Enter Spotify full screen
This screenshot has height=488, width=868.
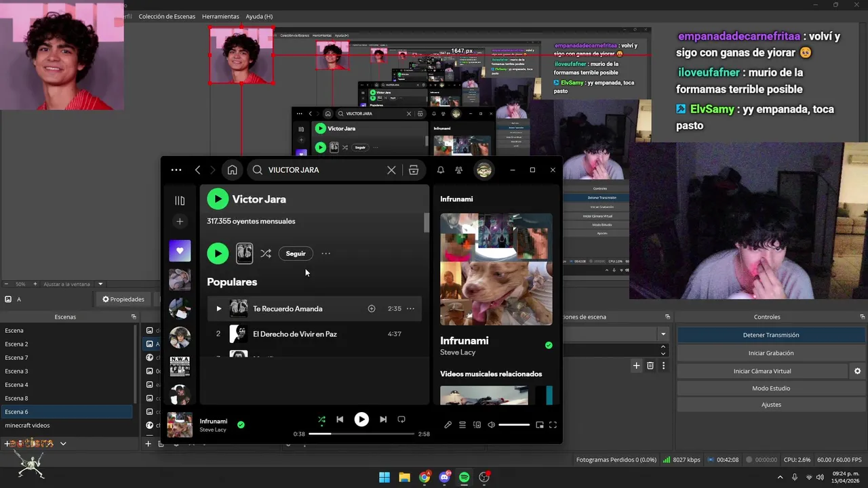[553, 425]
